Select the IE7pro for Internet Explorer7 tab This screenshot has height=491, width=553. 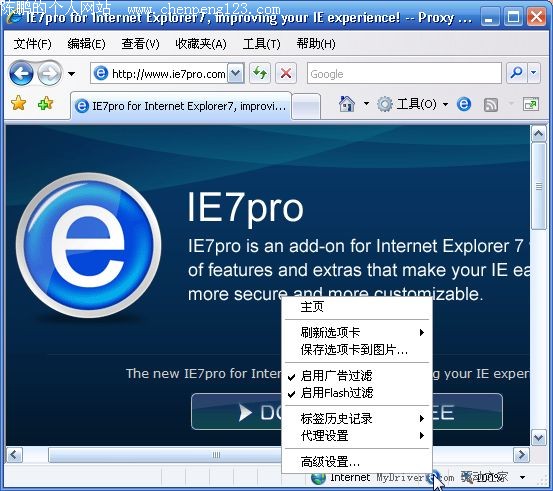(181, 106)
